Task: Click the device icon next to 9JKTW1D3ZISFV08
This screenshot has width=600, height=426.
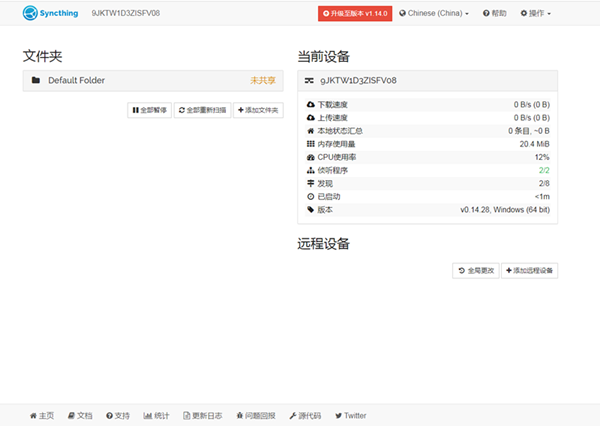Action: coord(310,80)
